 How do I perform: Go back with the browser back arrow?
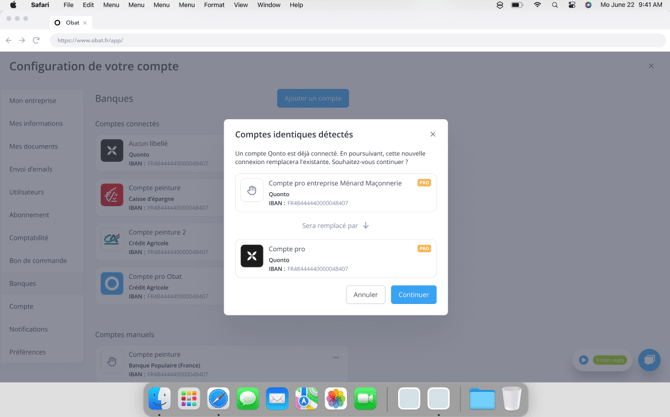point(9,40)
